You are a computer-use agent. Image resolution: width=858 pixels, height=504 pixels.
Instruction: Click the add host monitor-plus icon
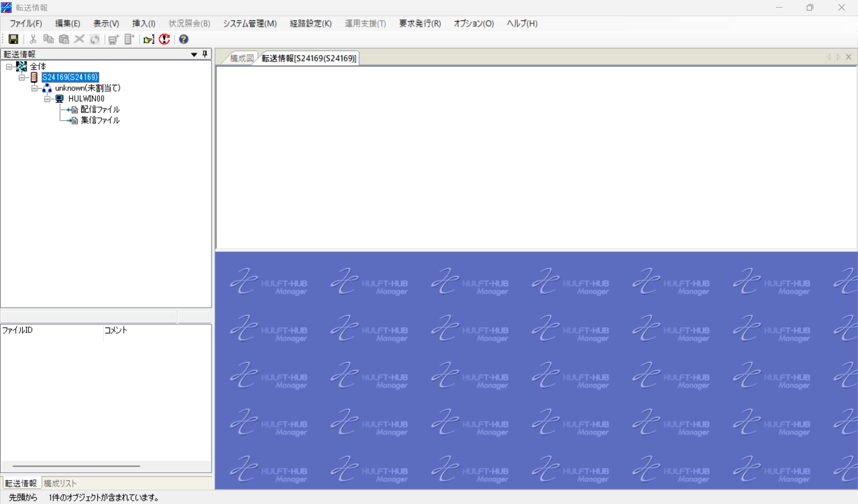tap(114, 39)
